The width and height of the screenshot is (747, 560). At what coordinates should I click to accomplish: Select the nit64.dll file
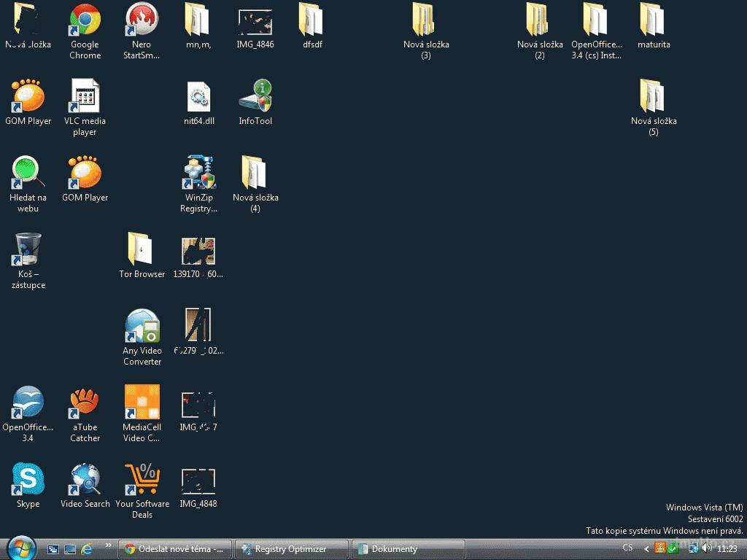(x=198, y=98)
